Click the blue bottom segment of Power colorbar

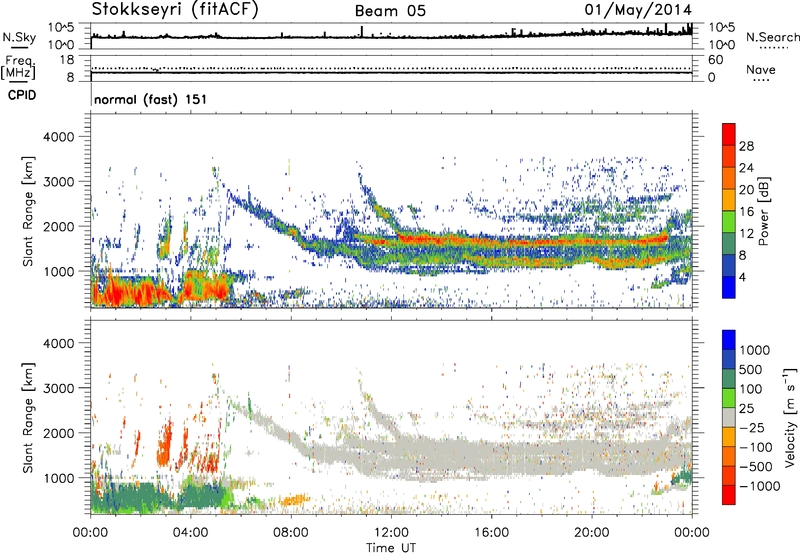(x=729, y=287)
